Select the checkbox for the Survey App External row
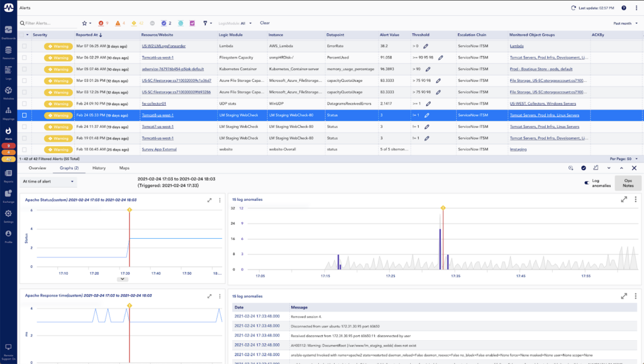The height and width of the screenshot is (364, 644). coord(25,149)
